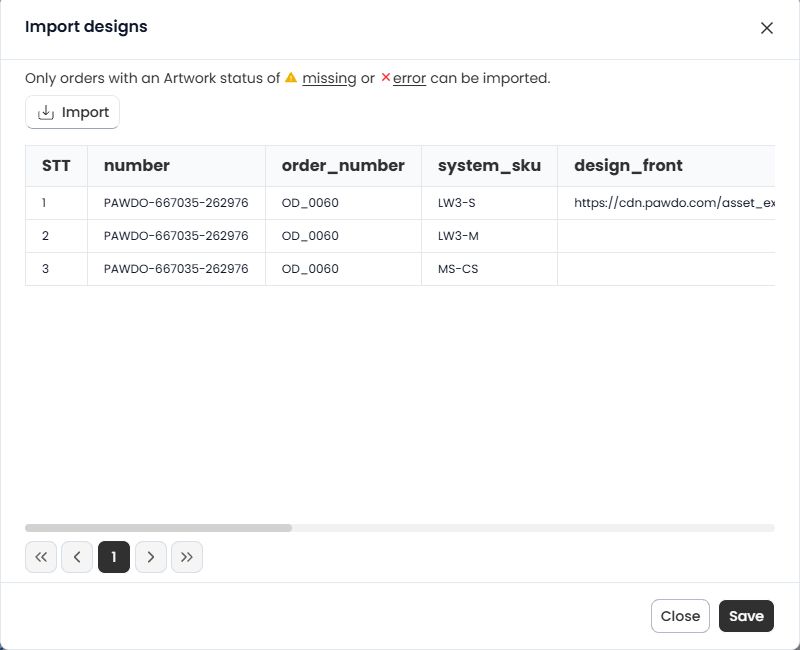Click the design_front column header
This screenshot has height=650, width=800.
click(x=628, y=166)
